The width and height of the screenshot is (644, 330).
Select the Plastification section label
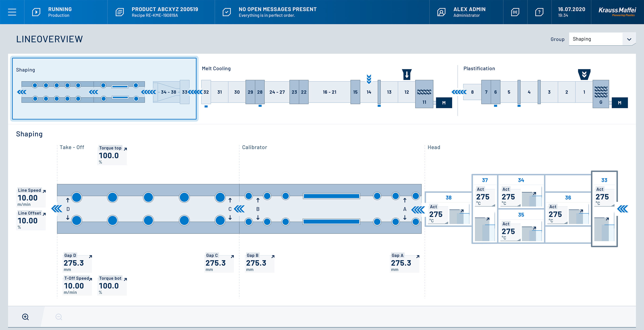click(x=479, y=69)
